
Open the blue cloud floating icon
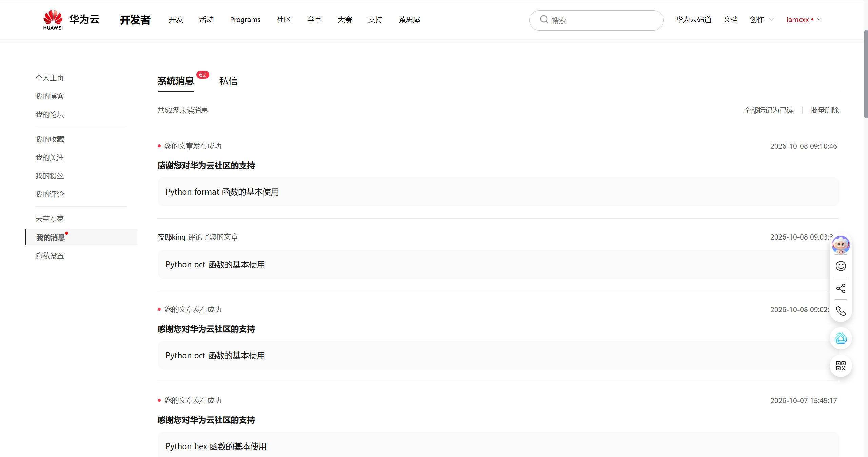[841, 338]
